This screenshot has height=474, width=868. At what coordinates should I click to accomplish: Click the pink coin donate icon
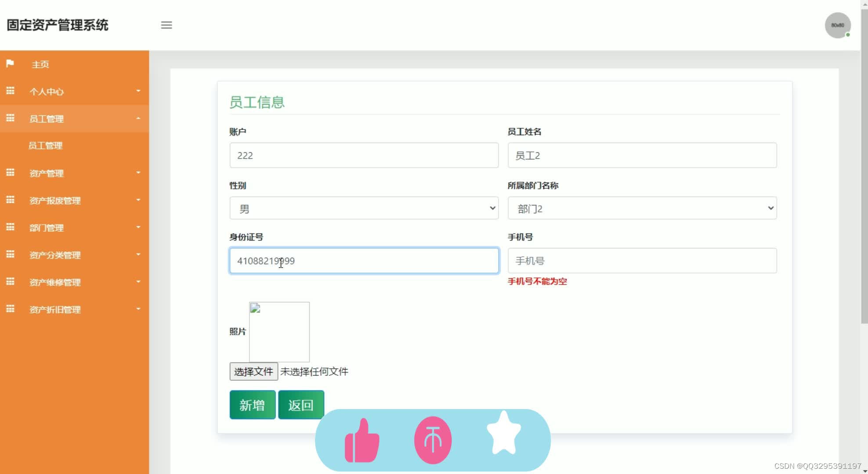click(433, 440)
